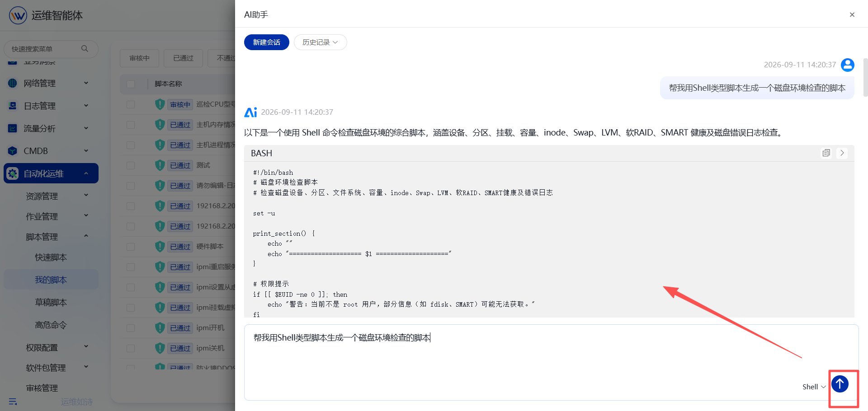Image resolution: width=868 pixels, height=411 pixels.
Task: Click the chat panel vertical scrollbar
Action: click(x=865, y=77)
